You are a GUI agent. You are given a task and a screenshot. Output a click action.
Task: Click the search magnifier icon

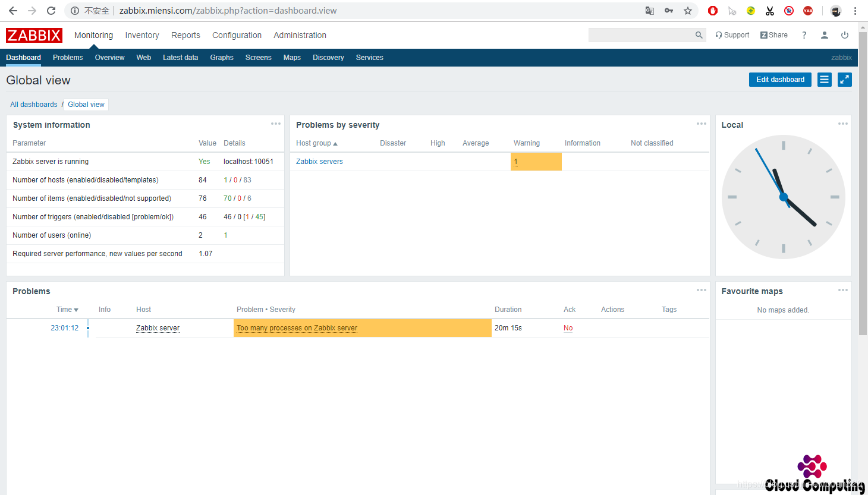click(699, 35)
